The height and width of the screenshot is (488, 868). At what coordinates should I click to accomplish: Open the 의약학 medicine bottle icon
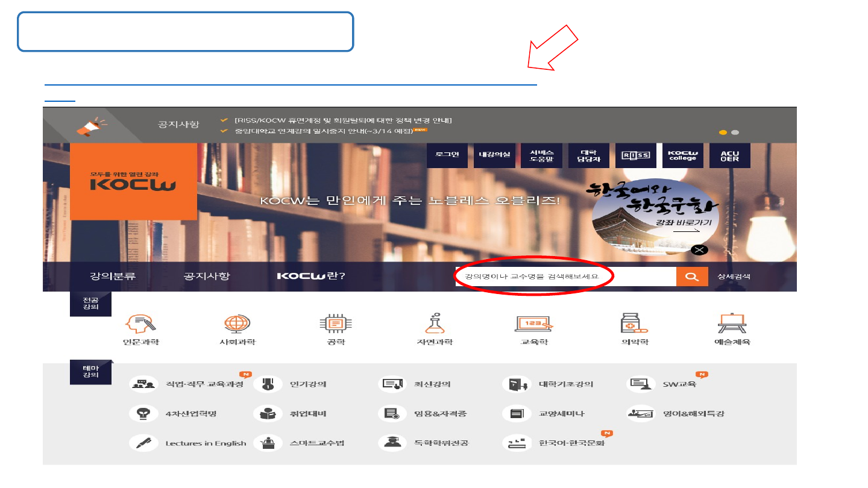pyautogui.click(x=634, y=324)
